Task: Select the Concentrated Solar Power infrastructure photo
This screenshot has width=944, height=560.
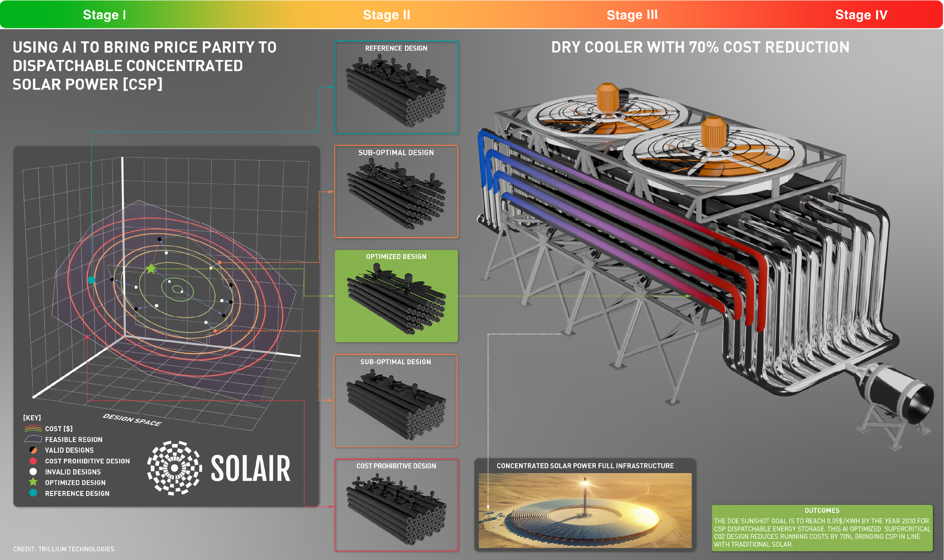Action: (585, 510)
